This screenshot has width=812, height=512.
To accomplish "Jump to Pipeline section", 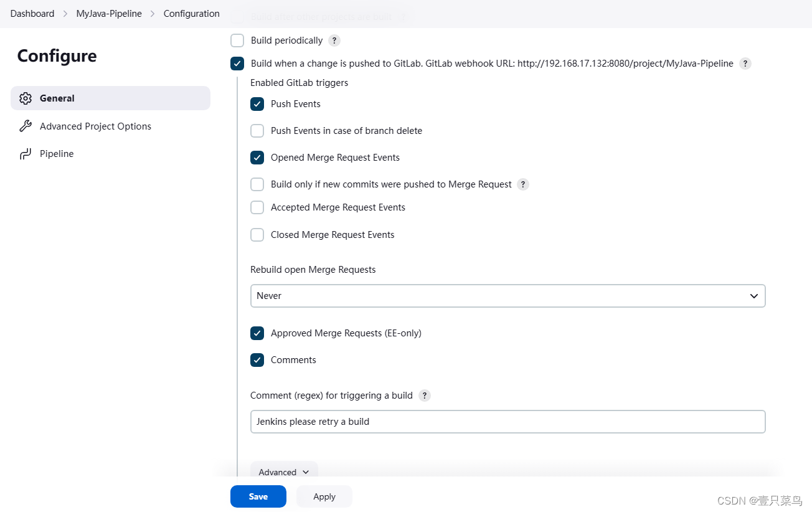I will point(110,154).
